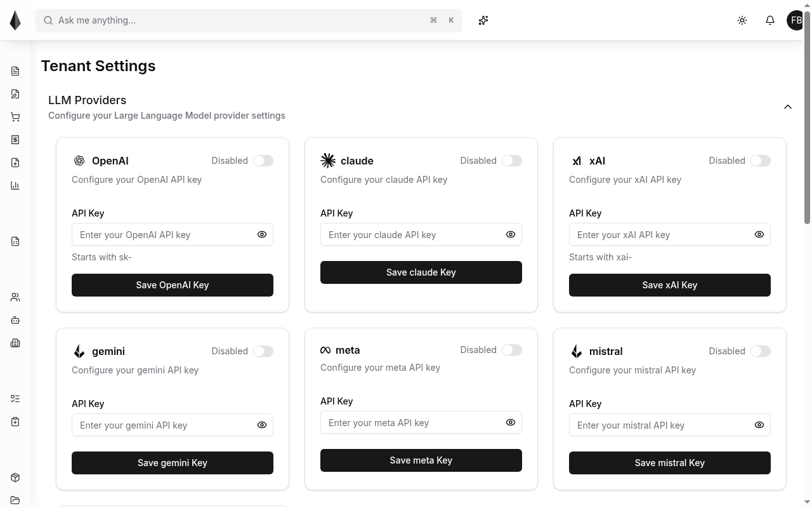
Task: Click Save OpenAI Key button
Action: pyautogui.click(x=173, y=285)
